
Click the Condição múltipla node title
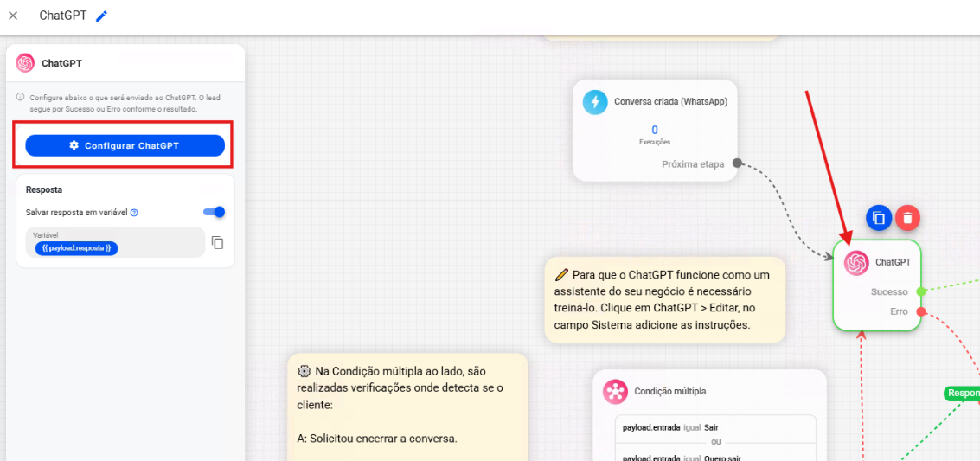(670, 392)
